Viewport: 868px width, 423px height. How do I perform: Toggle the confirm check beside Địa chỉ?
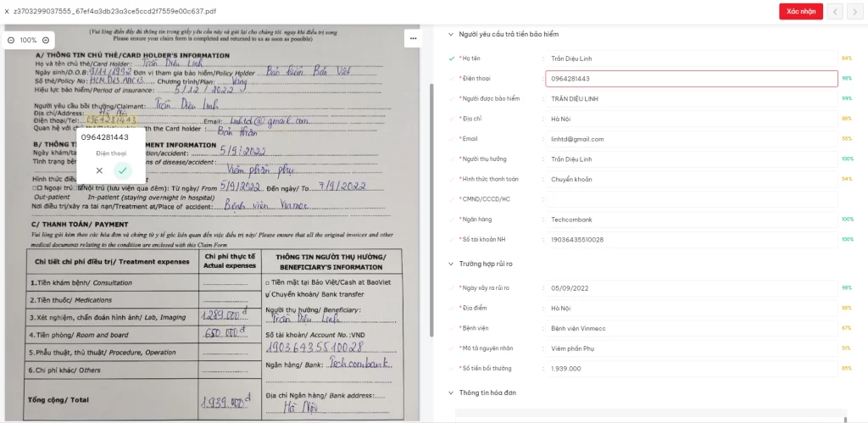pyautogui.click(x=452, y=119)
